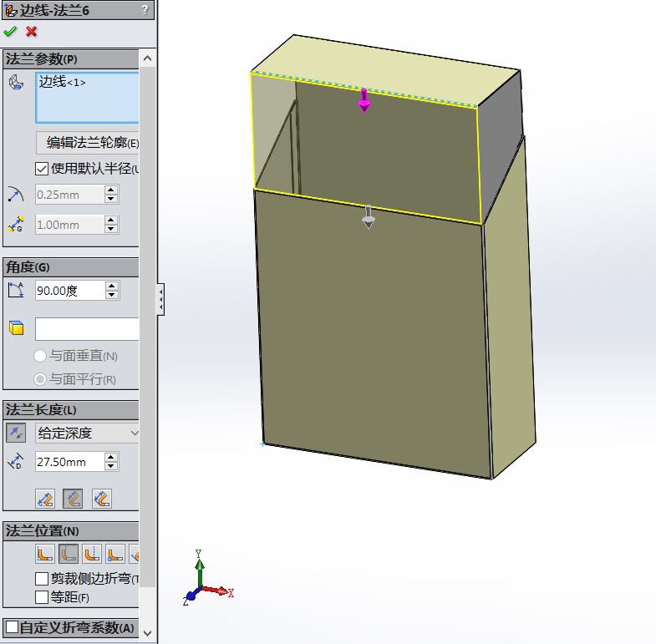Open the 给定深度 length type dropdown

pyautogui.click(x=87, y=433)
